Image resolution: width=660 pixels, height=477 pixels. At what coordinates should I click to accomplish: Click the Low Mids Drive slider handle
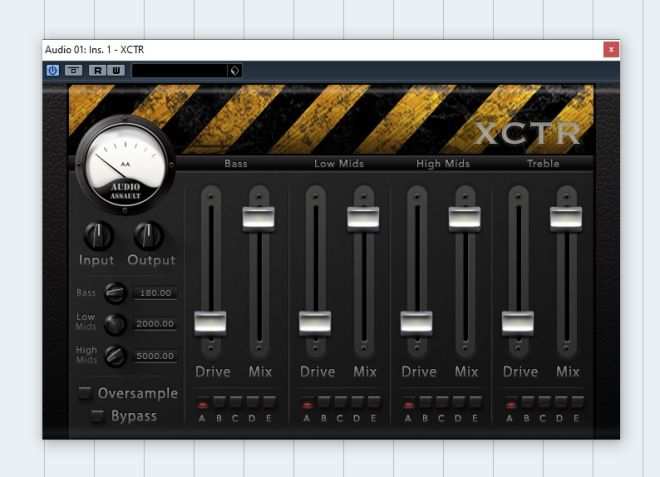pos(315,323)
